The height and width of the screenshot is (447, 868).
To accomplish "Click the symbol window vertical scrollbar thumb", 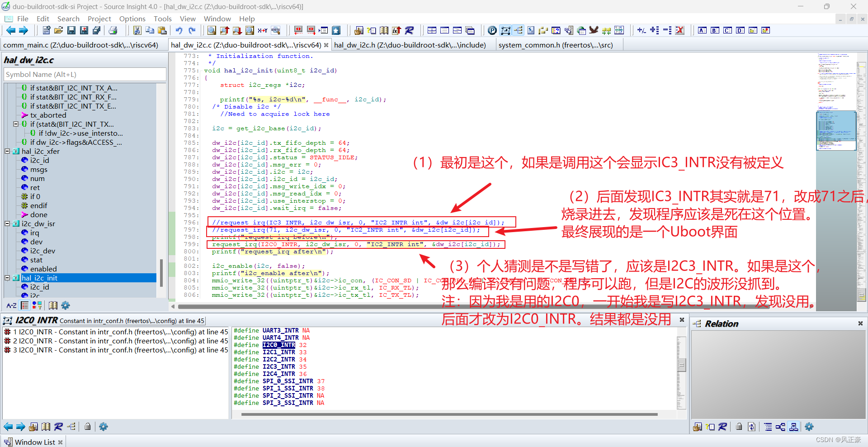I will [161, 273].
